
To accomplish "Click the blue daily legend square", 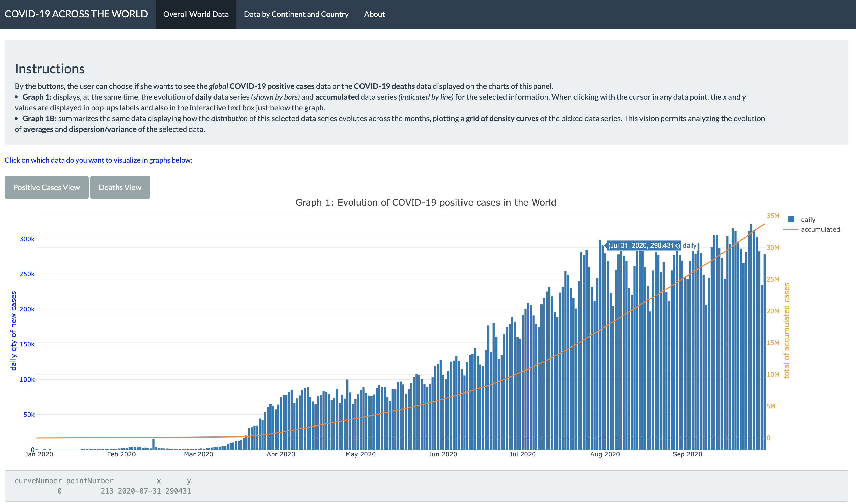I will tap(791, 219).
